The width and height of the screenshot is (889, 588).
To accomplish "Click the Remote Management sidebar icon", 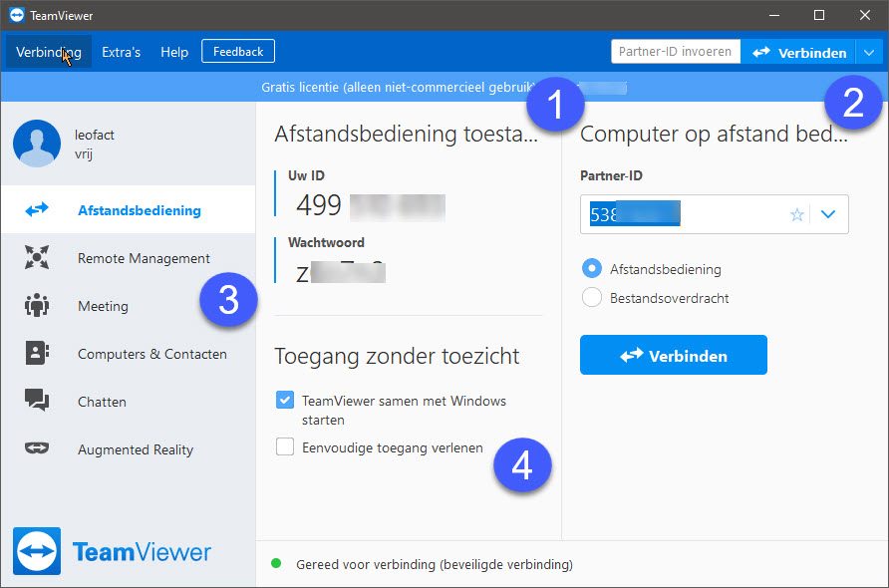I will coord(37,257).
